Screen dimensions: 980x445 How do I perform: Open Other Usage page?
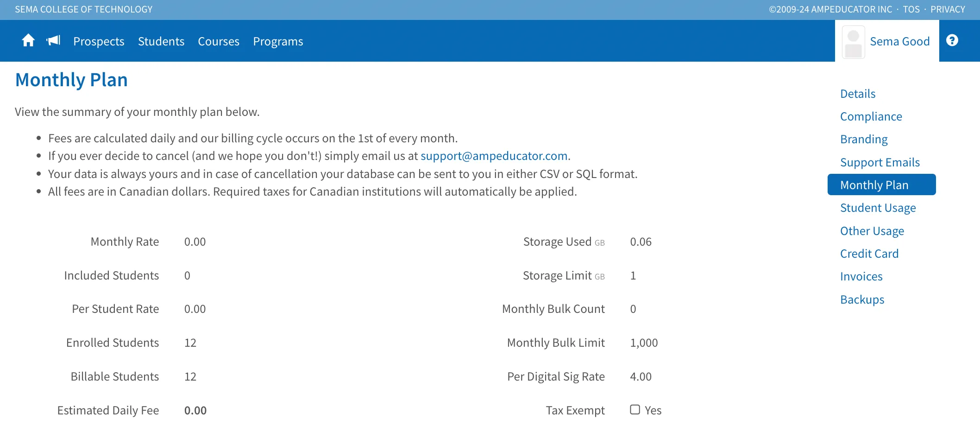(872, 231)
